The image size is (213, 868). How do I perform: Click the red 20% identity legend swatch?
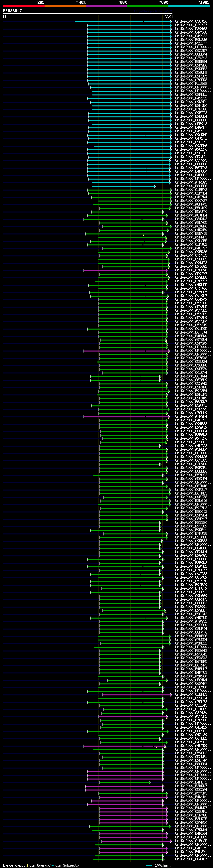click(x=24, y=6)
